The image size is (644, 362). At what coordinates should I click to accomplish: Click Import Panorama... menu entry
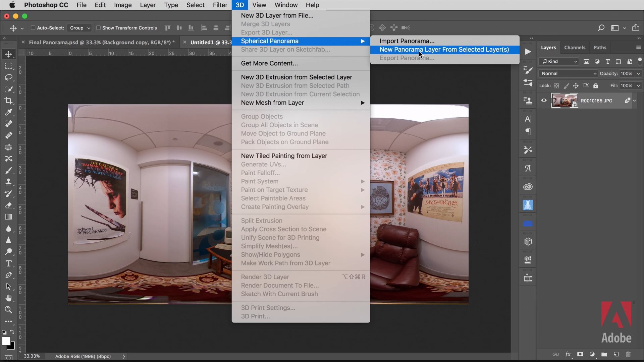tap(407, 41)
